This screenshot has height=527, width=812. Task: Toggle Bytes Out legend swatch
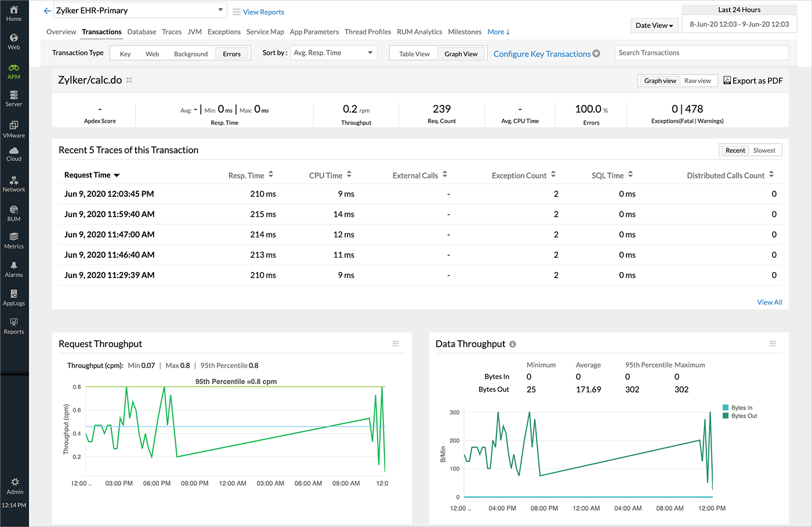(726, 416)
